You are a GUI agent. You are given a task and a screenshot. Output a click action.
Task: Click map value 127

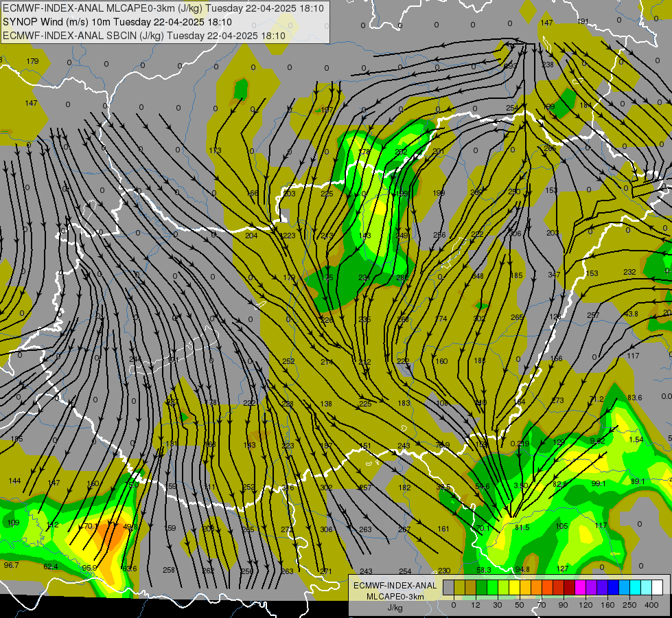[x=562, y=569]
